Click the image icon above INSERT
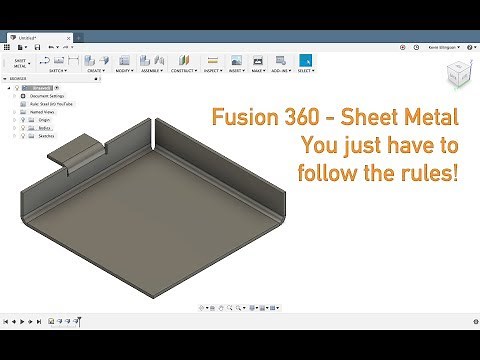 (236, 60)
